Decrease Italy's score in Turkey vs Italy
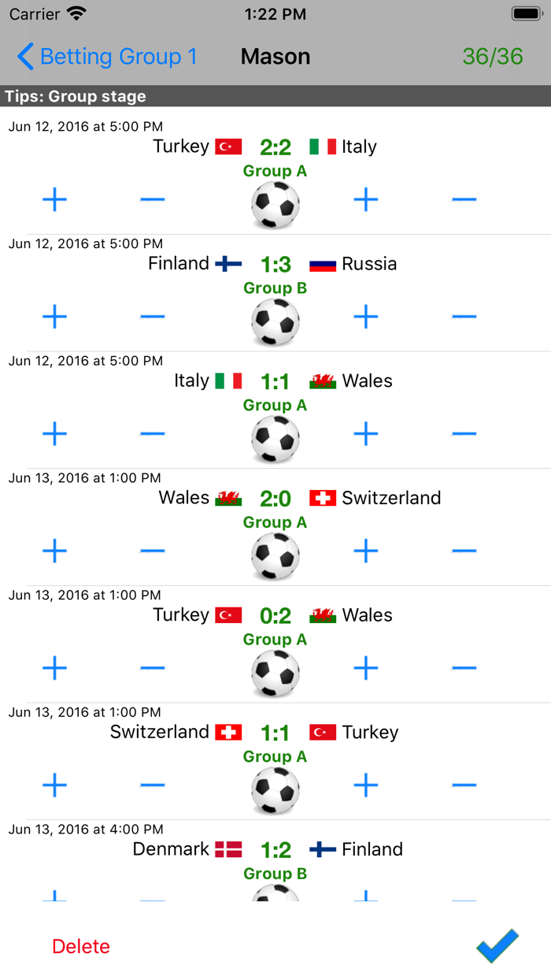 464,199
